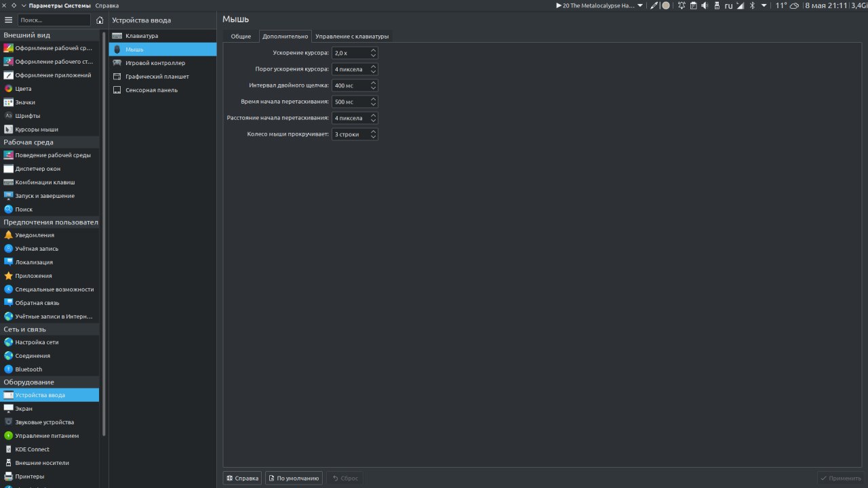Viewport: 868px width, 488px height.
Task: Click the picked color circle swatch
Action: click(x=666, y=5)
